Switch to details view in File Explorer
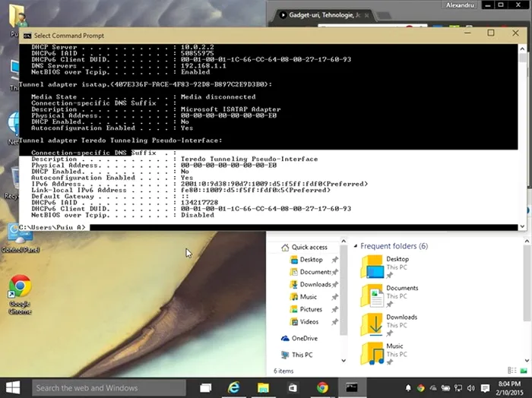The image size is (532, 398). [512, 371]
